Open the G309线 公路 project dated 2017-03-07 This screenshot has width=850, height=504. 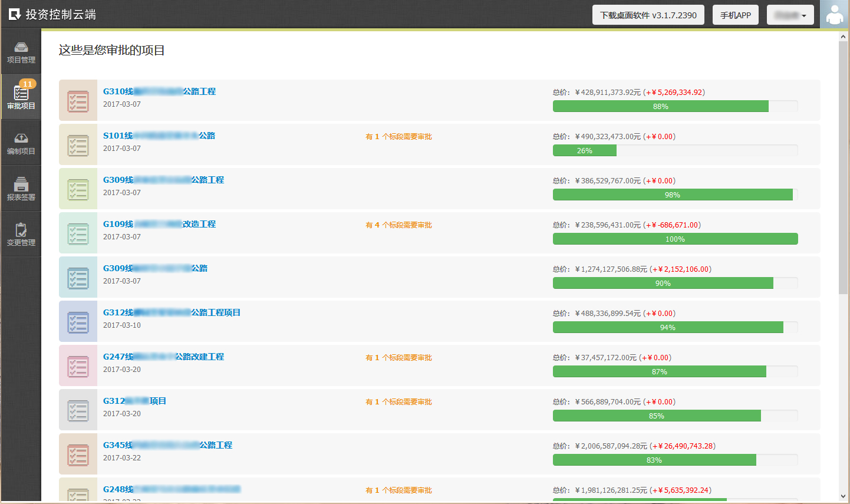pyautogui.click(x=155, y=268)
